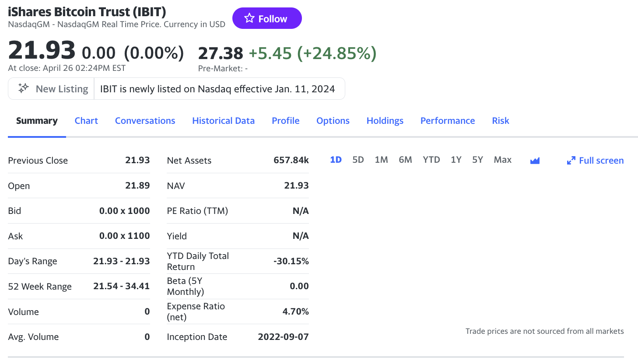Switch chart range to 6M
638x364 pixels.
click(405, 160)
